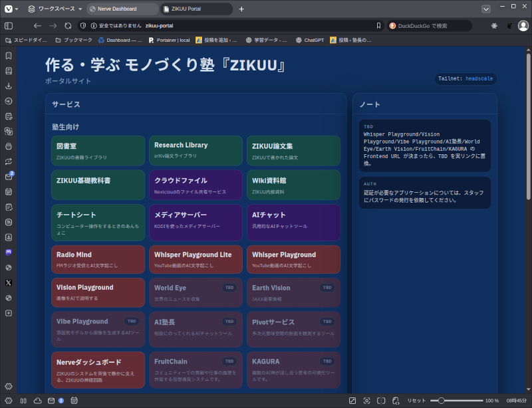Expand the tab list dropdown arrow

click(x=486, y=9)
